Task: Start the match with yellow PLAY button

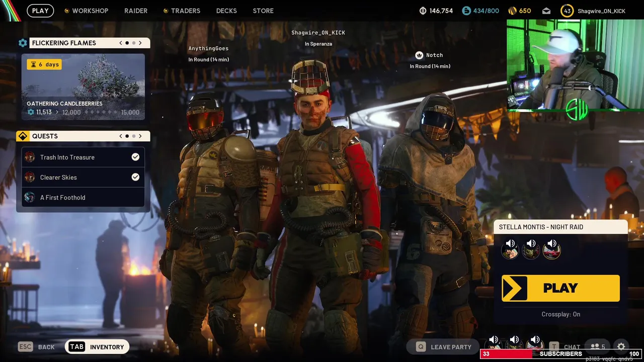Action: click(x=560, y=288)
